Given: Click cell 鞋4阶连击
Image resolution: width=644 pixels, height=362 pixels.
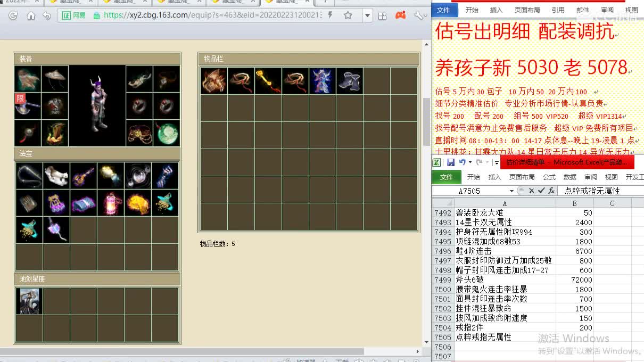Looking at the screenshot, I should tap(505, 251).
